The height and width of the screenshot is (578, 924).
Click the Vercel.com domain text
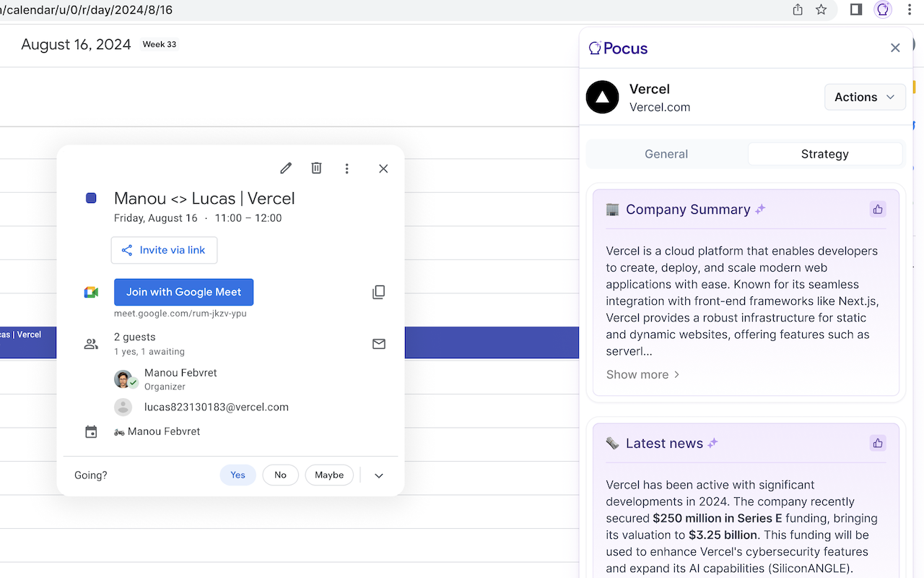(x=660, y=107)
